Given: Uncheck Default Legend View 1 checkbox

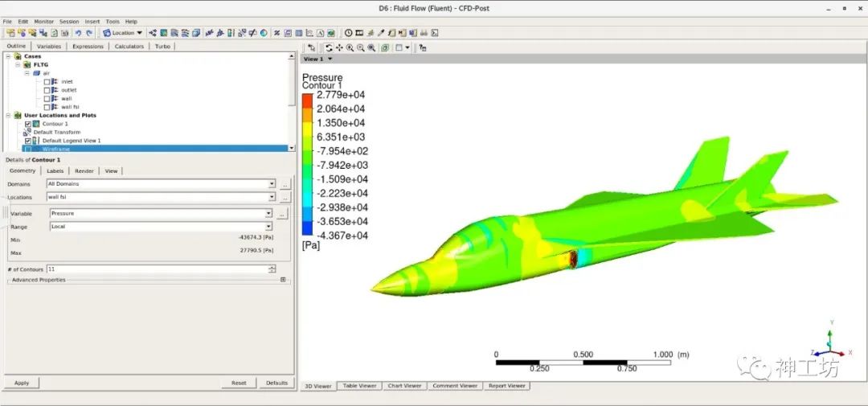Looking at the screenshot, I should click(27, 141).
